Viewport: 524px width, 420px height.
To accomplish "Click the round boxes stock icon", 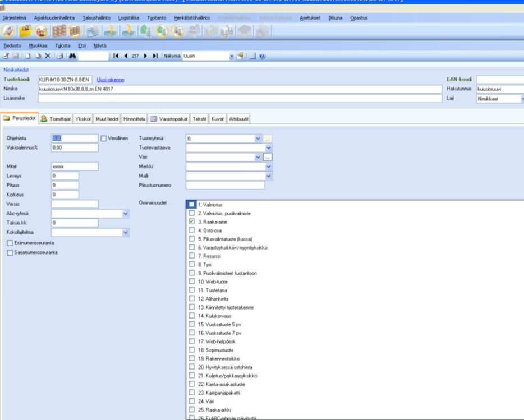I will click(x=75, y=31).
